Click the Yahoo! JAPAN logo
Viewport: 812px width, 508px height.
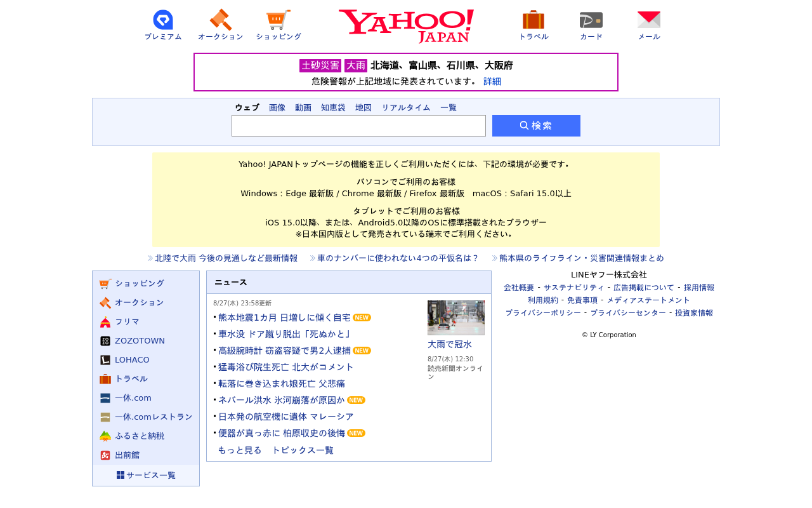point(406,26)
